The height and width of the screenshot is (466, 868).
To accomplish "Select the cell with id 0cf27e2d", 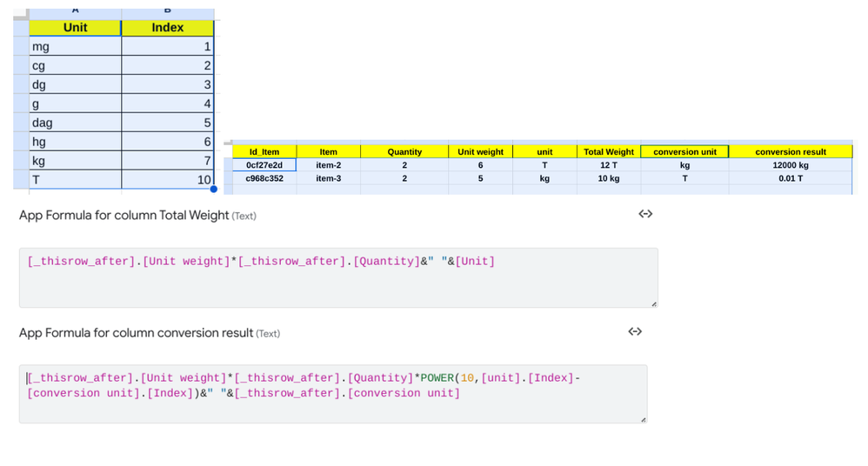I will 264,165.
